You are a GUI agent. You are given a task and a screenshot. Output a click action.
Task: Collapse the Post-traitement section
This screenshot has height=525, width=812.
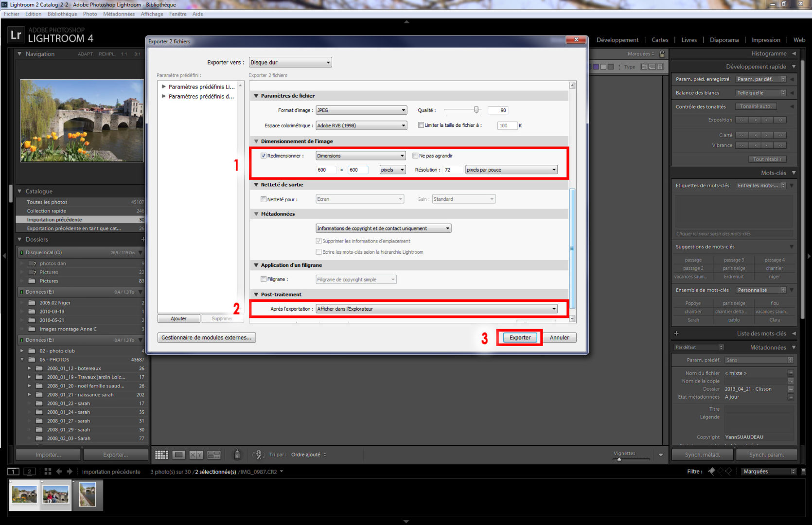point(256,295)
